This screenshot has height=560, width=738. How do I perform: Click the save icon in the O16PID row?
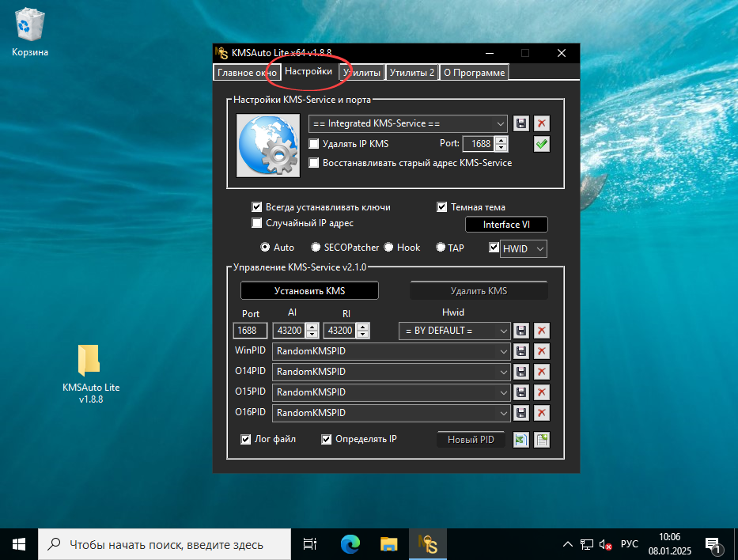tap(521, 413)
